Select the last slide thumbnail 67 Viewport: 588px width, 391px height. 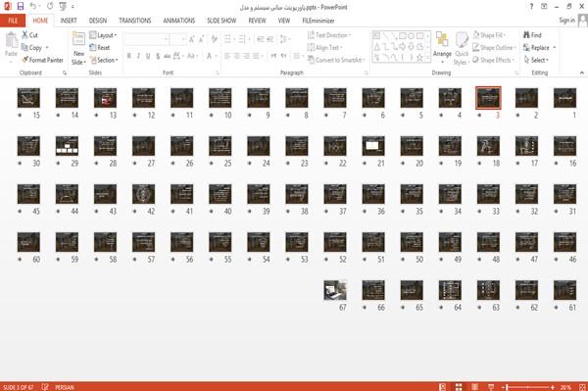(x=335, y=290)
